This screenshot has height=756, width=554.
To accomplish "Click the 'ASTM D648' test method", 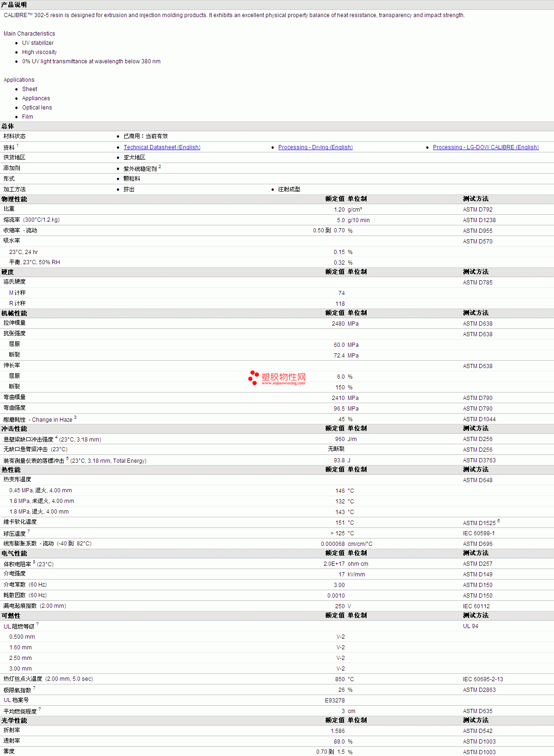I will pyautogui.click(x=478, y=480).
